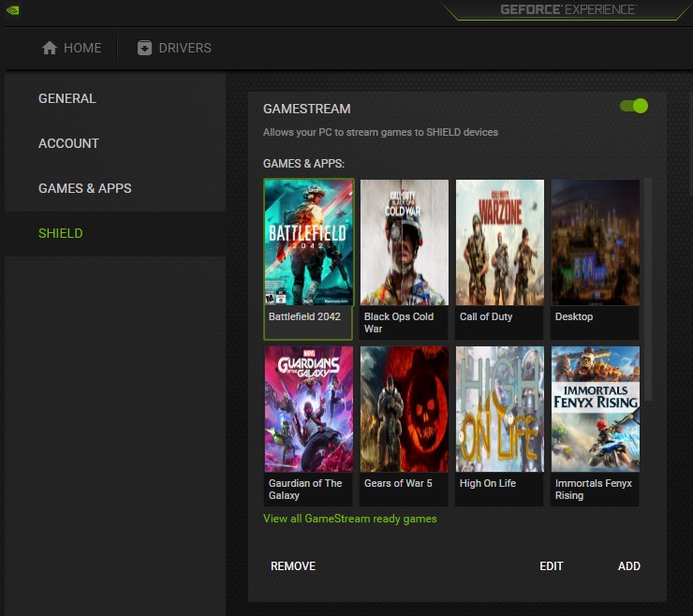Click the Guardians of the Galaxy cover
This screenshot has width=693, height=616.
[x=309, y=409]
